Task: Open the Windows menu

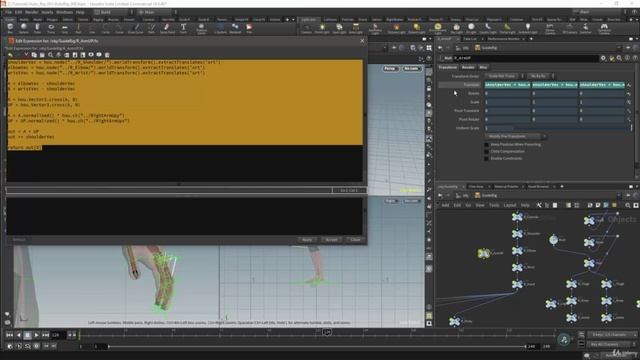Action: 64,12
